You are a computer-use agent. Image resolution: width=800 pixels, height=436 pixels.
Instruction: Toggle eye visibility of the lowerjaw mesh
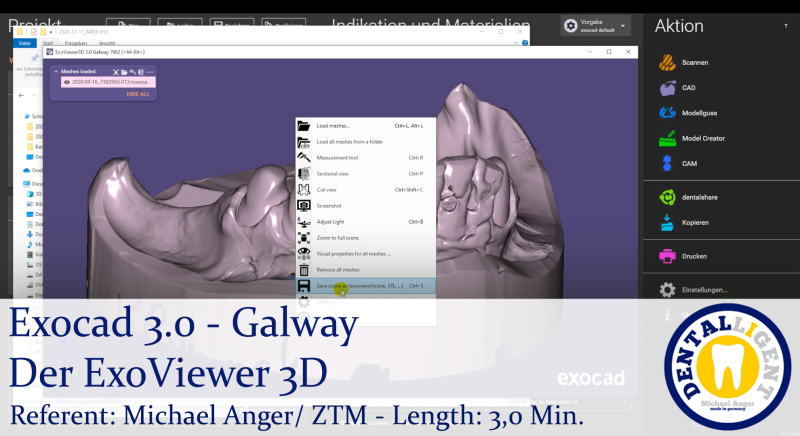point(66,82)
